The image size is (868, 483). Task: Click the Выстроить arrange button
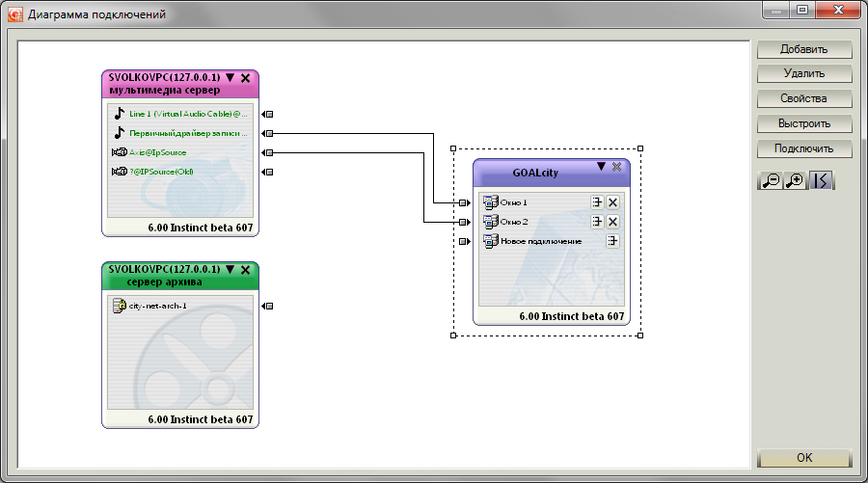[x=803, y=123]
